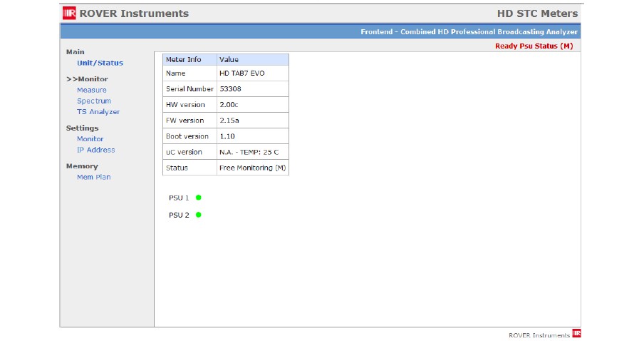Click the Free Monitoring (M) status value

pyautogui.click(x=253, y=168)
